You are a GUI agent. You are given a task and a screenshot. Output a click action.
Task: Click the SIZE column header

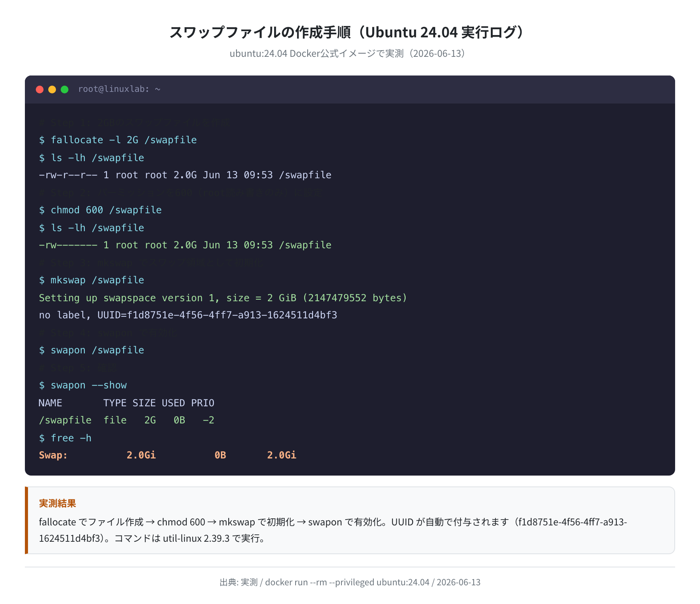point(144,403)
